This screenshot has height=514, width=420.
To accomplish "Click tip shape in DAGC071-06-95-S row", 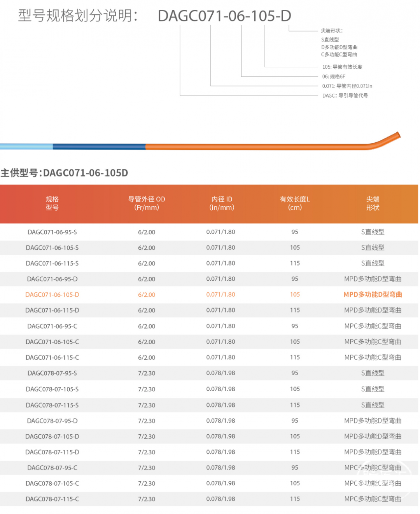I will pyautogui.click(x=373, y=232).
